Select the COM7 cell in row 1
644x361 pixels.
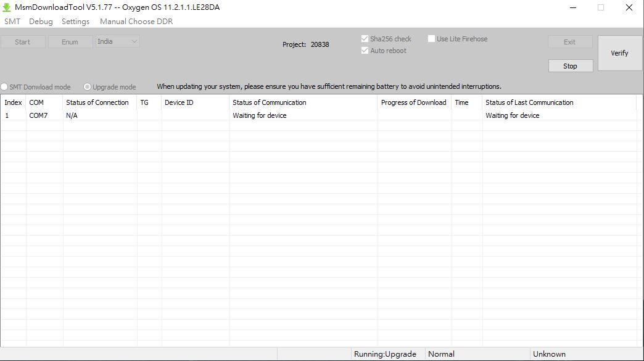[x=44, y=115]
